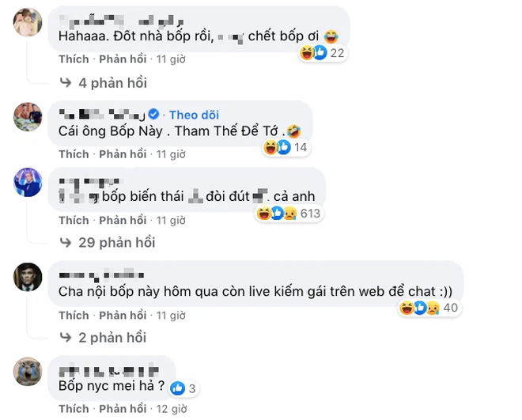Open the crying animal avatar at the bottom

pyautogui.click(x=28, y=372)
